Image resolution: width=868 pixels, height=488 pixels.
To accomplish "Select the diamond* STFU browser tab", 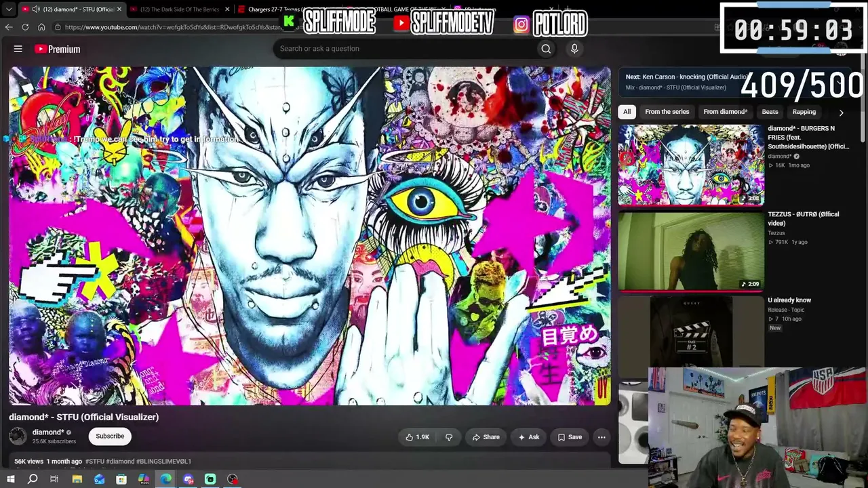I will click(x=71, y=9).
